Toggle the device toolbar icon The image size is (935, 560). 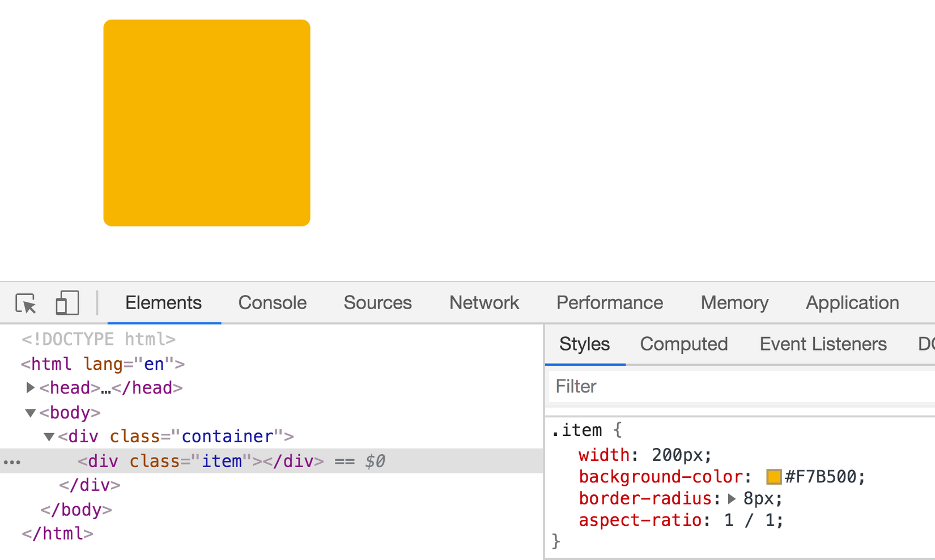click(x=67, y=303)
